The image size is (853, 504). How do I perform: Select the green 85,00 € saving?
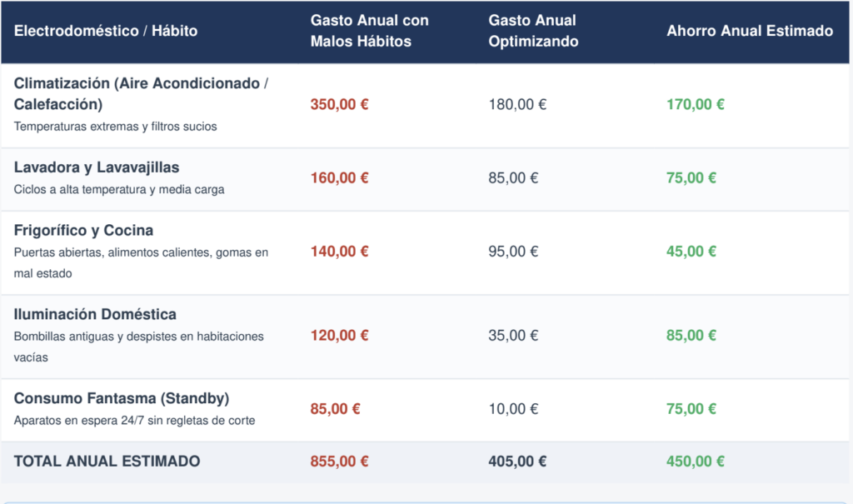point(691,335)
